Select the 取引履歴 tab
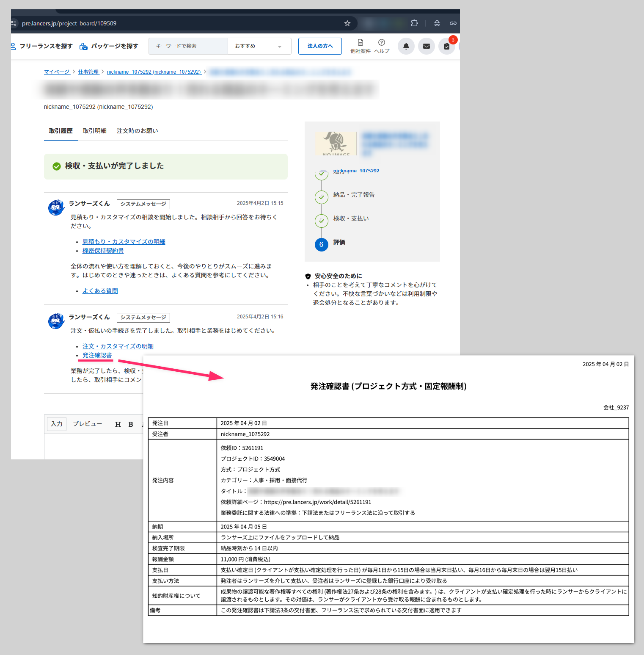644x655 pixels. pos(61,131)
